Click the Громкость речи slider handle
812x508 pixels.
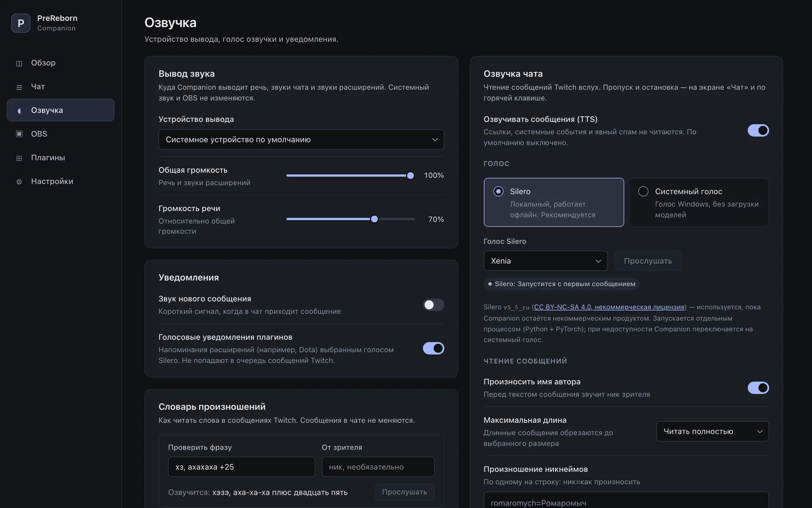[x=374, y=219]
